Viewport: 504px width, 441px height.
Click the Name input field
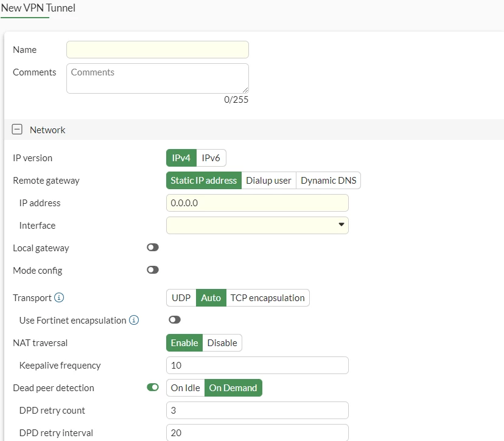tap(158, 49)
